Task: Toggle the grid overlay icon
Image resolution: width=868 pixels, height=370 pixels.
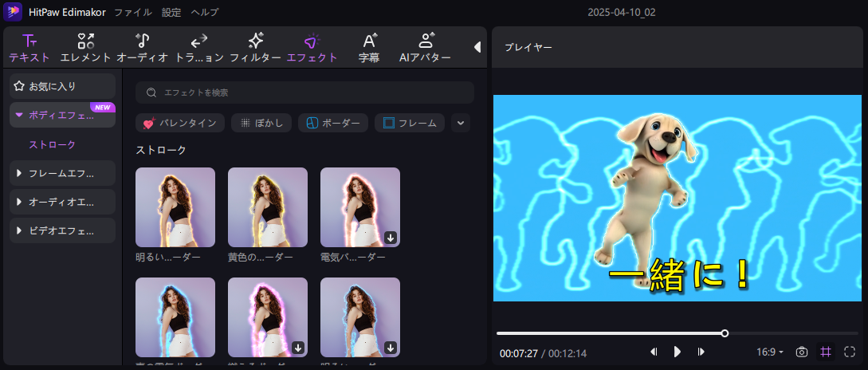Action: [826, 352]
